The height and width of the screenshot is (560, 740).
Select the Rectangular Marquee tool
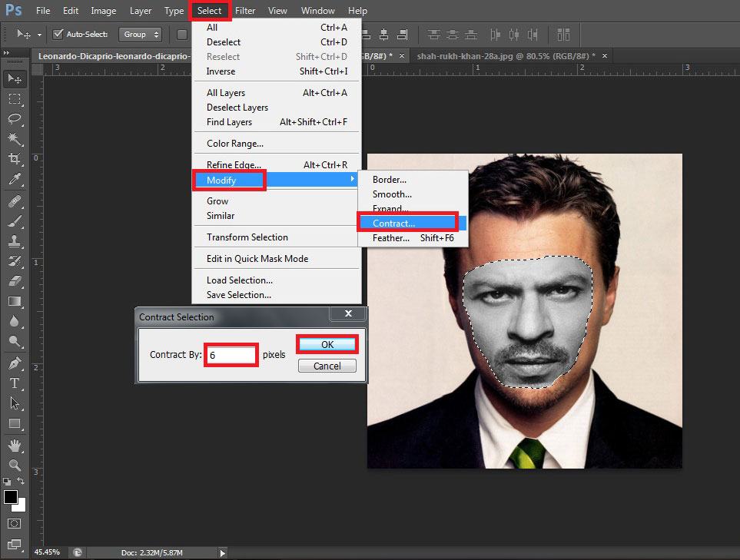15,99
